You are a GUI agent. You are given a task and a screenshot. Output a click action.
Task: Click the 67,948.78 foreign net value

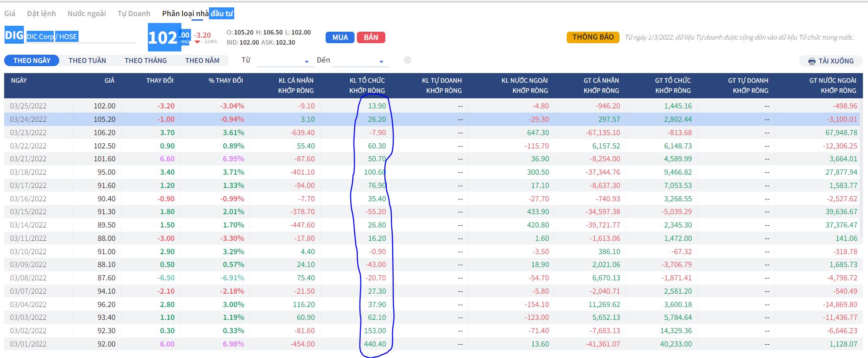click(841, 132)
